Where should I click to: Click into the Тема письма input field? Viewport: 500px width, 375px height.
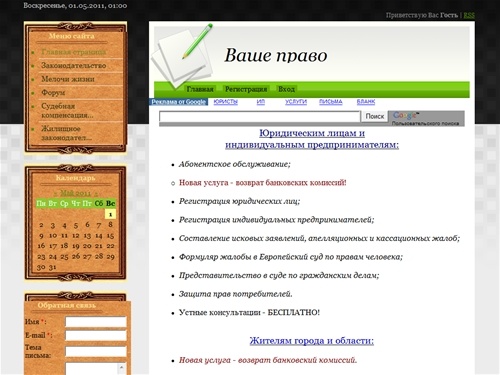pos(96,351)
